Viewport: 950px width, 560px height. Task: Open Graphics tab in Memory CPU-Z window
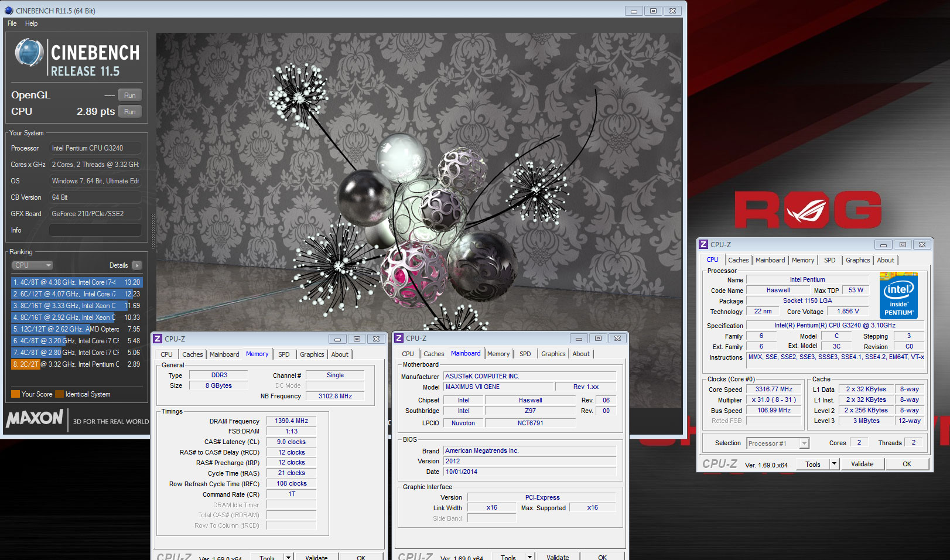pyautogui.click(x=312, y=354)
